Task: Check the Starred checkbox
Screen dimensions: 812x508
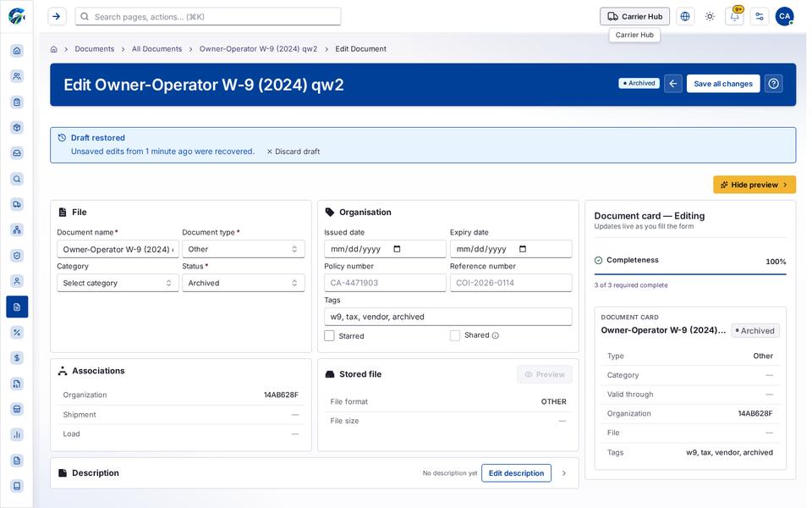Action: pos(329,336)
